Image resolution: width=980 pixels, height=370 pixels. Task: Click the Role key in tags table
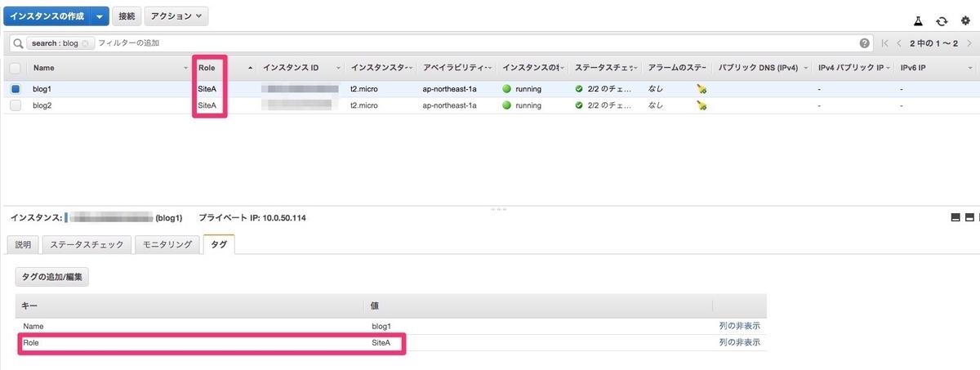click(31, 343)
